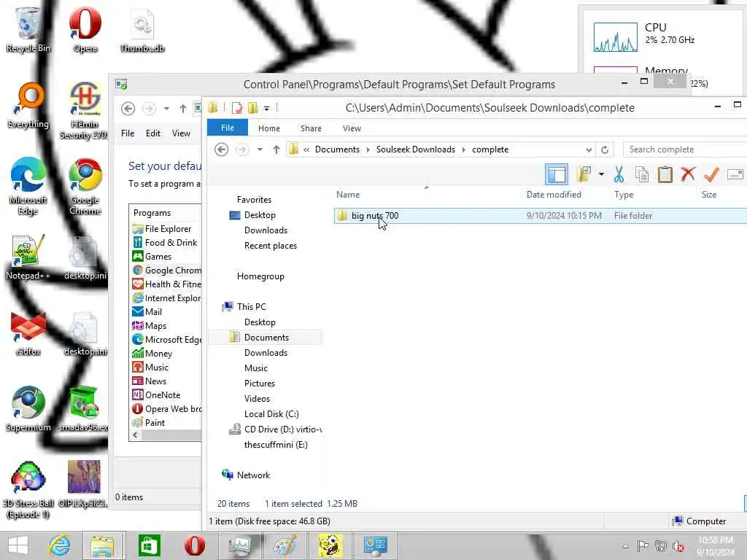Viewport: 747px width, 560px height.
Task: Click the orange checkmark Properties icon
Action: pos(711,174)
